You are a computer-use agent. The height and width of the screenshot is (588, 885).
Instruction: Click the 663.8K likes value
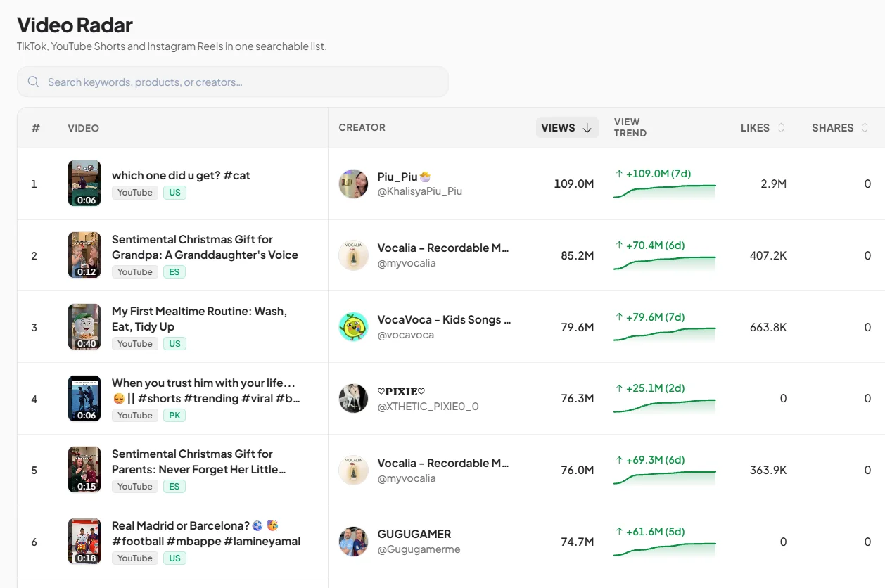pos(768,327)
